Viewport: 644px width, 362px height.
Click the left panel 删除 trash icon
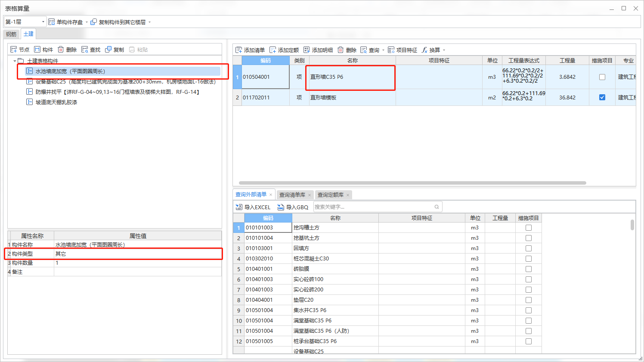[x=61, y=50]
